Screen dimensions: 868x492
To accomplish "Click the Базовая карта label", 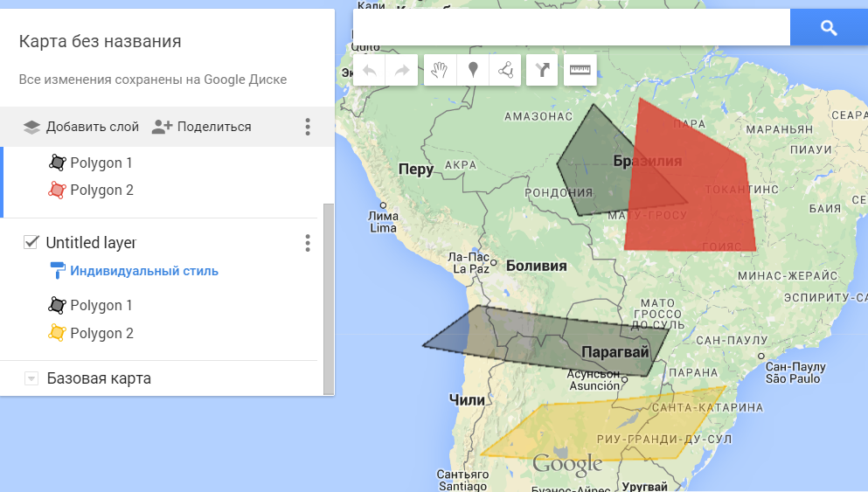I will (x=99, y=378).
